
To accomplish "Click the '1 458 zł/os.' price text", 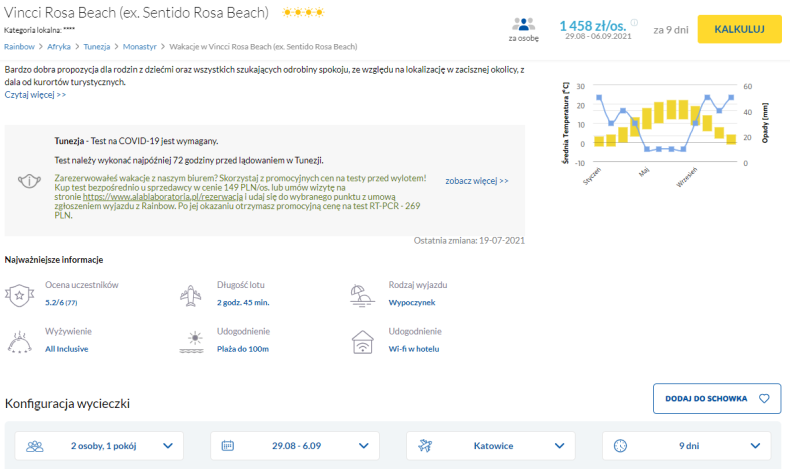I will click(592, 25).
